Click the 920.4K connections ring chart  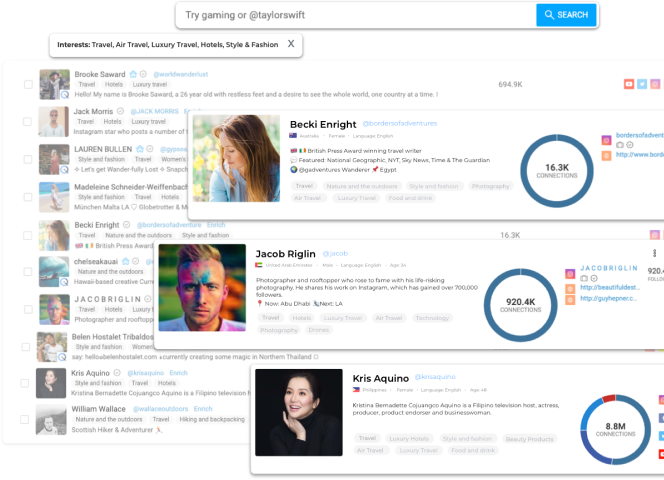520,305
